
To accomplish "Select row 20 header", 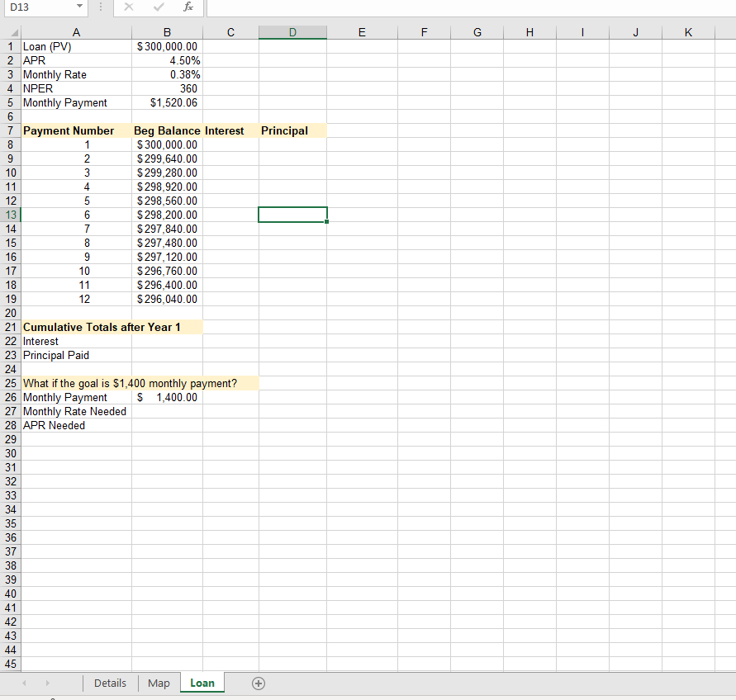I will pyautogui.click(x=11, y=313).
